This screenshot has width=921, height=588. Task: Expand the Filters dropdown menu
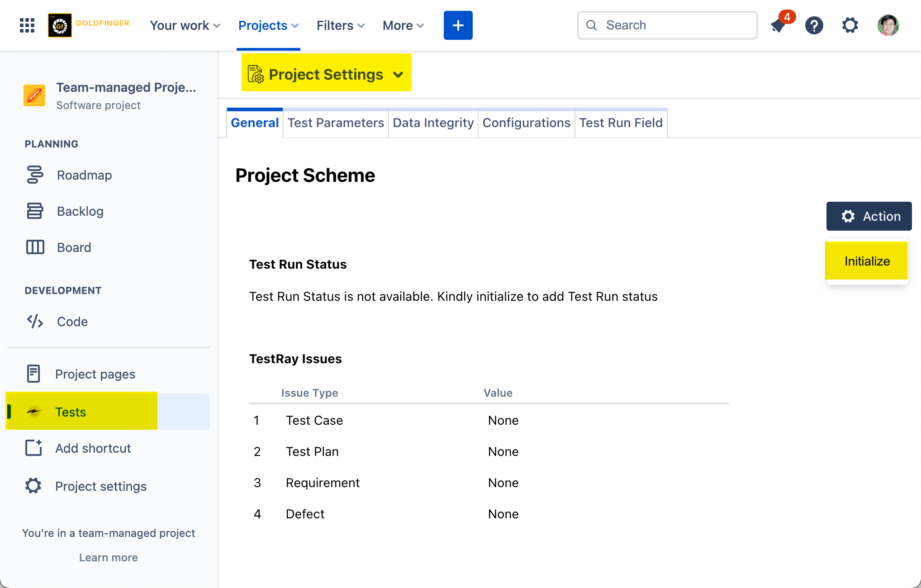[x=340, y=25]
